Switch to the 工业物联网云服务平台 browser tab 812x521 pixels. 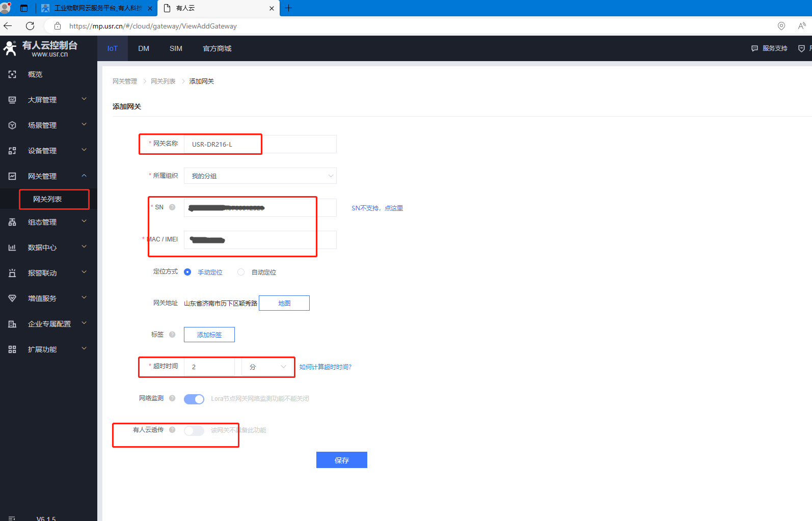(x=97, y=8)
